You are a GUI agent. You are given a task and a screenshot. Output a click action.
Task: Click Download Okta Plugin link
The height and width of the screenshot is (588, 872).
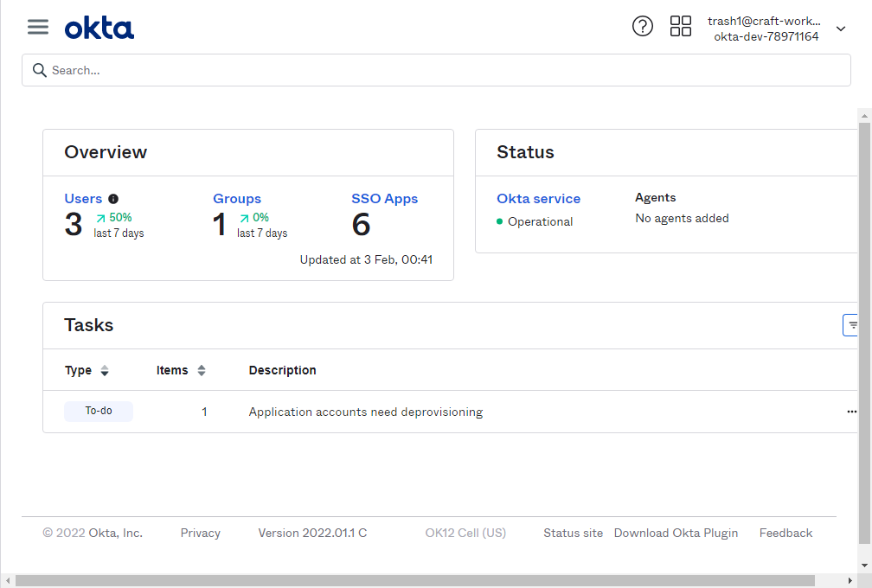click(676, 533)
